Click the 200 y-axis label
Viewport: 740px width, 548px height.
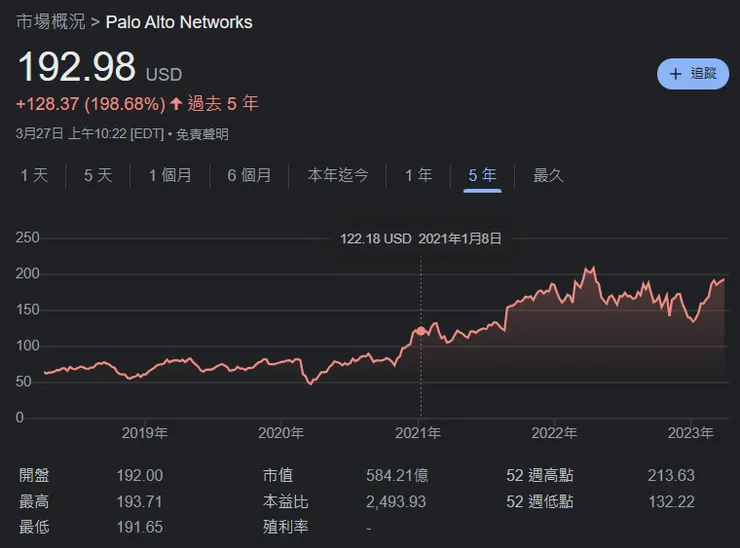tap(27, 274)
